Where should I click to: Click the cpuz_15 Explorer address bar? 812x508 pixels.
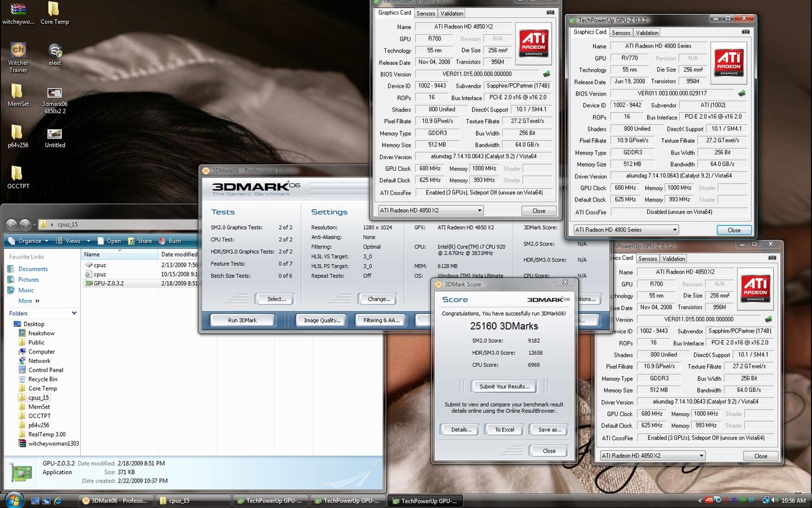pos(118,225)
